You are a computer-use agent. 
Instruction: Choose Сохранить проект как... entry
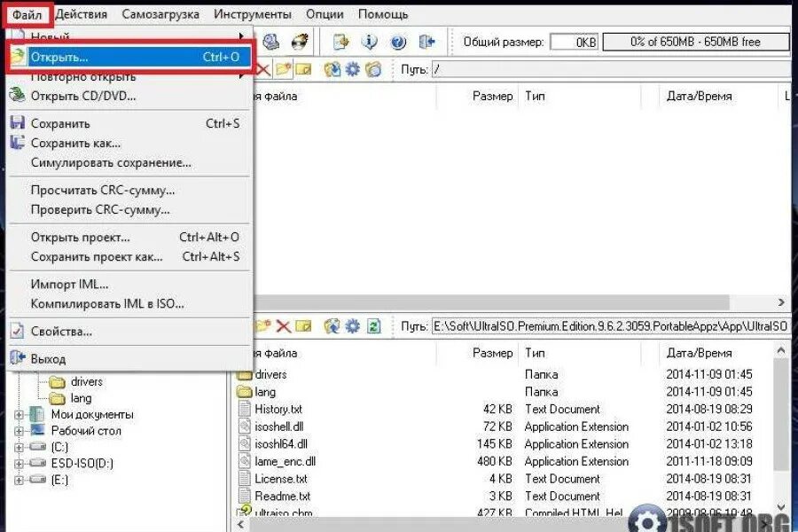129,256
